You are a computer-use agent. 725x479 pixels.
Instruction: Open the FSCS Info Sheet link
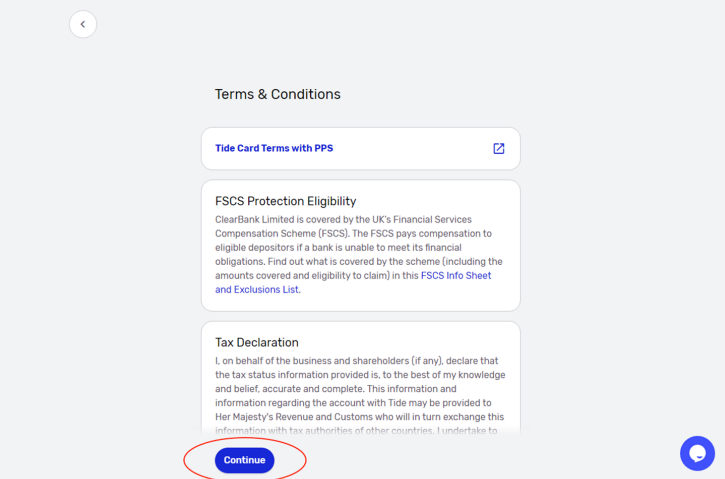[x=456, y=276]
